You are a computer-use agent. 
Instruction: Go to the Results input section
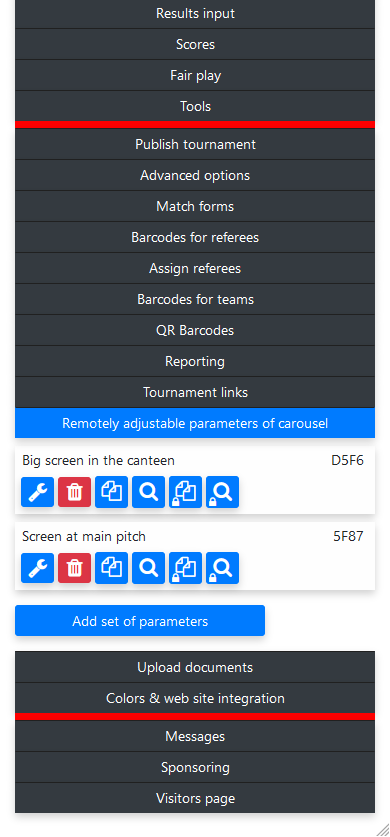click(195, 13)
